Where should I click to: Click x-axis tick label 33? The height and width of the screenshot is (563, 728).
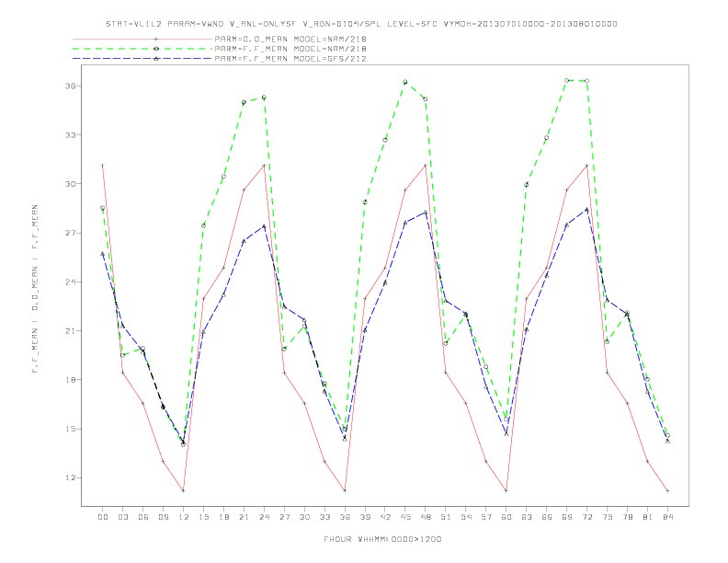click(x=324, y=517)
